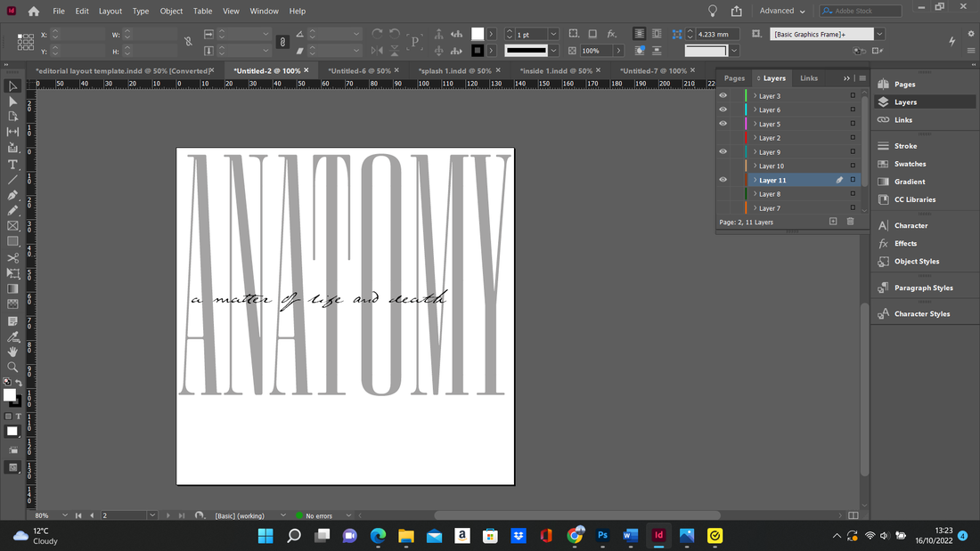Select the Selection tool arrow
980x551 pixels.
pos(12,86)
